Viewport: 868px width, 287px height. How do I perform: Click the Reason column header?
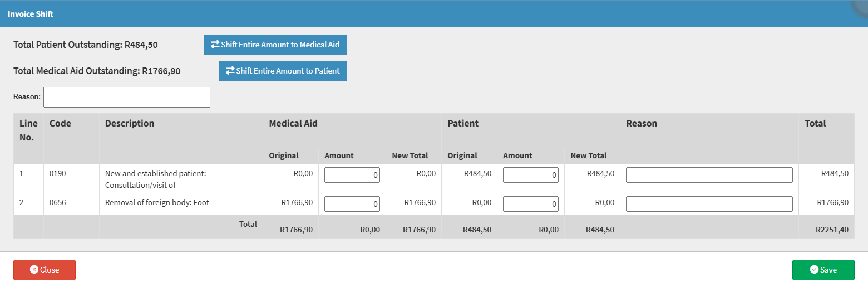pyautogui.click(x=642, y=123)
